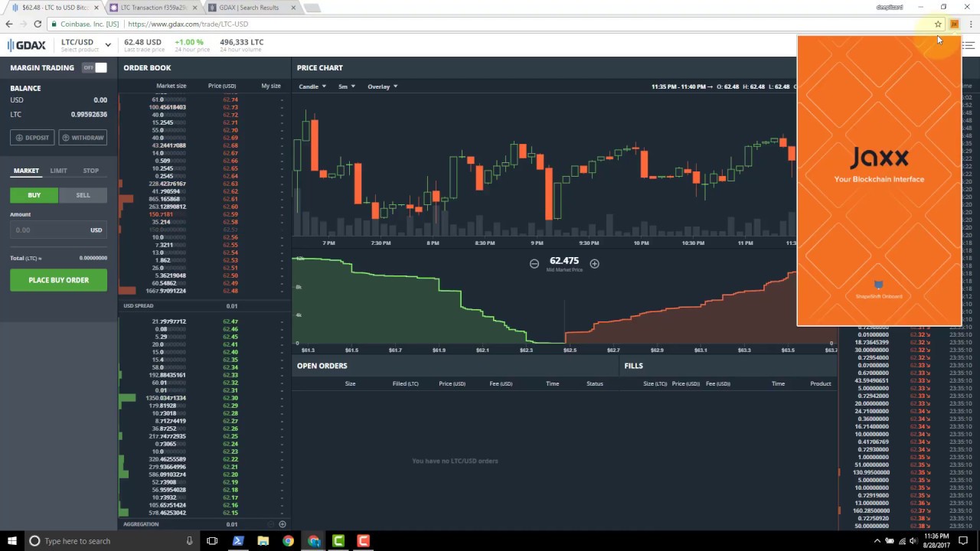Open red Camtasia recorder taskbar icon
The height and width of the screenshot is (551, 980).
click(x=364, y=541)
